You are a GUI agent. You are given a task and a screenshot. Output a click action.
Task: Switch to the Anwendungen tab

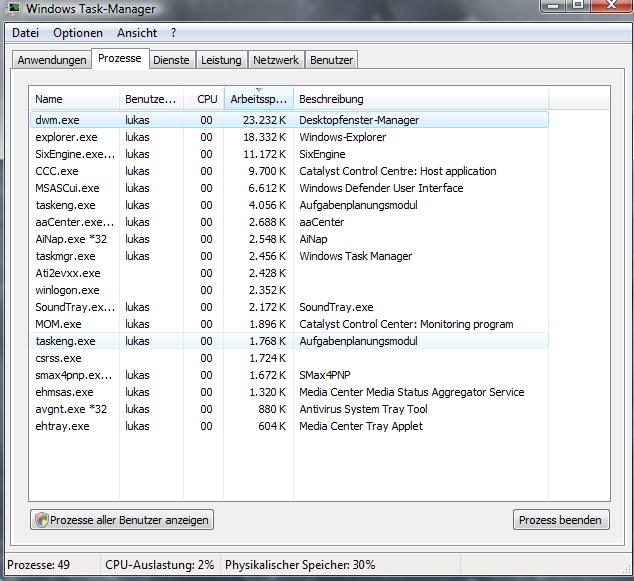click(x=52, y=60)
